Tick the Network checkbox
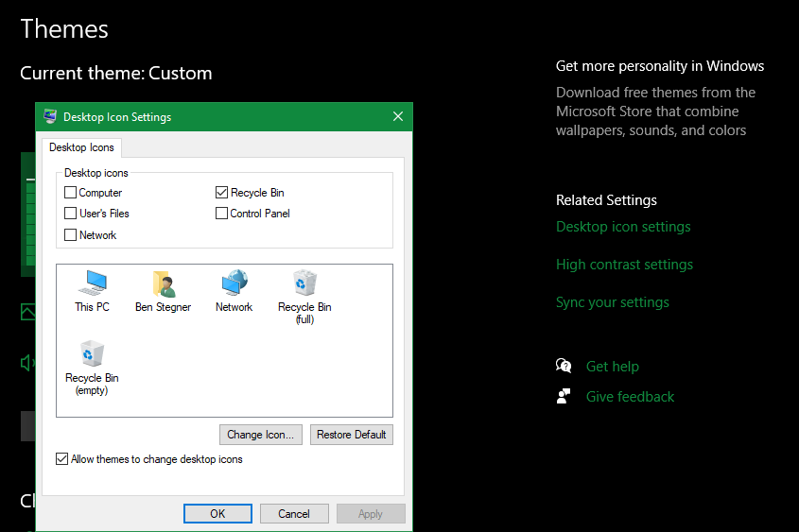Screen dimensions: 799x532 coord(71,235)
